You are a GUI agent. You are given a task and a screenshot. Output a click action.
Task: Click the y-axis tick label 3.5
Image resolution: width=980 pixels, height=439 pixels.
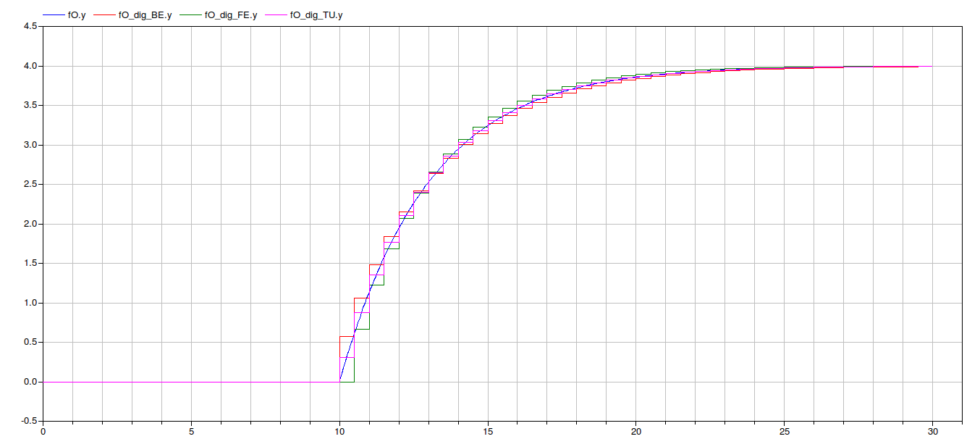point(31,106)
